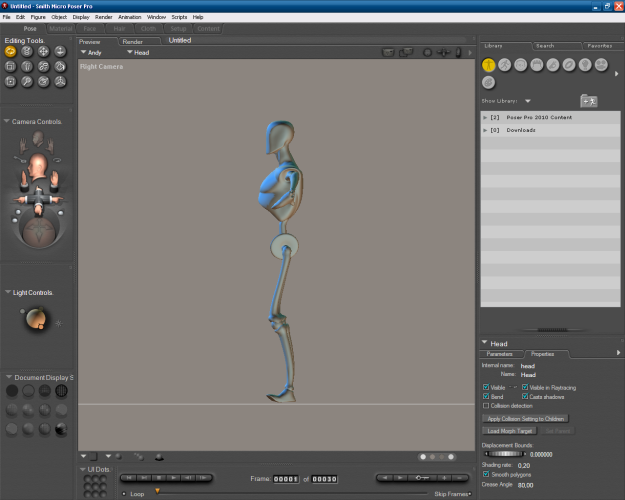Click the light globe in Light Controls
This screenshot has height=500, width=625.
click(x=35, y=320)
